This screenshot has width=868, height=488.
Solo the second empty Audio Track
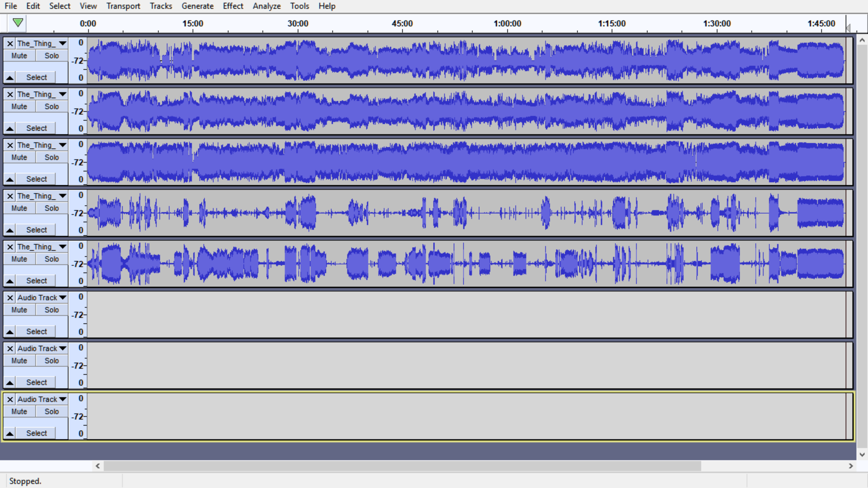pos(52,361)
